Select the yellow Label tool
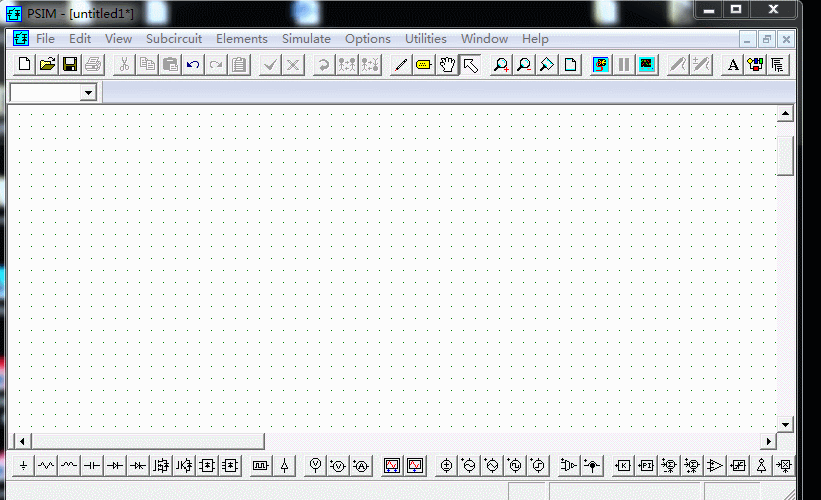 pyautogui.click(x=424, y=65)
